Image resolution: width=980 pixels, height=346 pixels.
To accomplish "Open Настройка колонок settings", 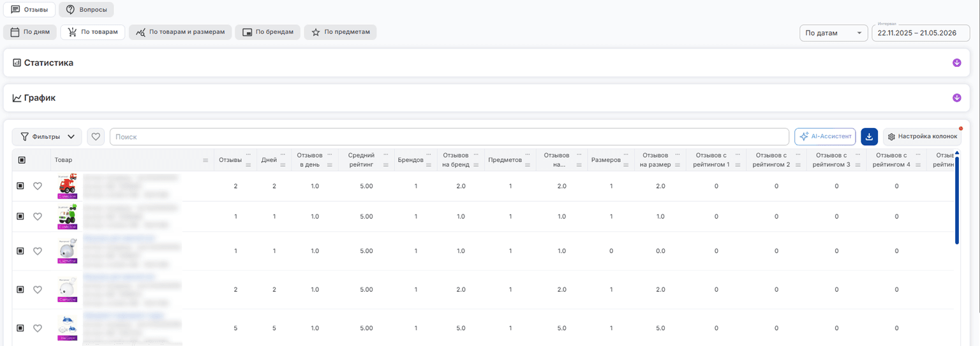I will [x=923, y=136].
